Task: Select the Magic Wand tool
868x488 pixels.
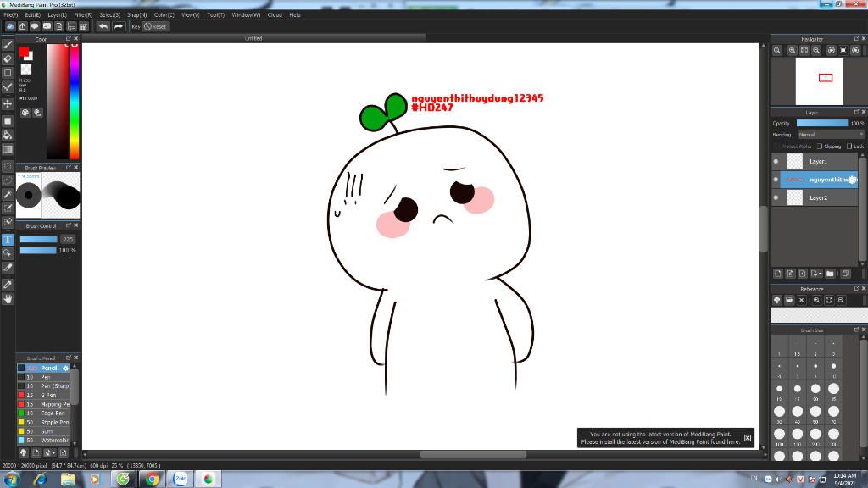Action: click(x=8, y=194)
